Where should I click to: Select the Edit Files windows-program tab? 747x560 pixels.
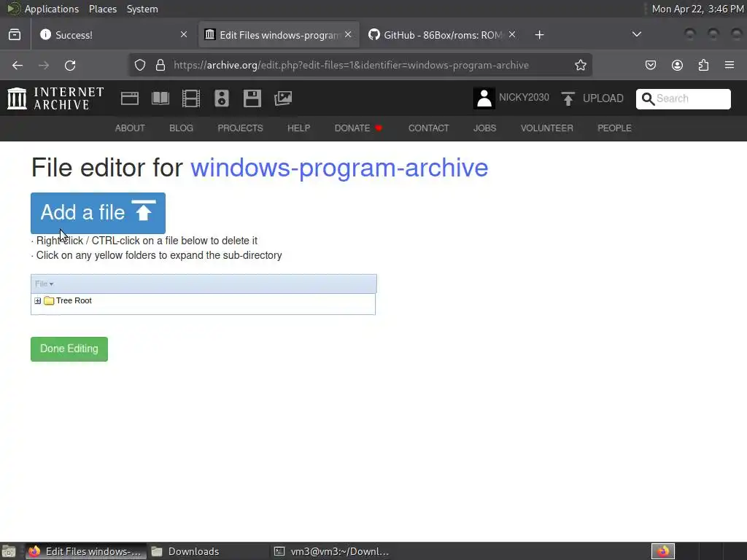(x=279, y=35)
